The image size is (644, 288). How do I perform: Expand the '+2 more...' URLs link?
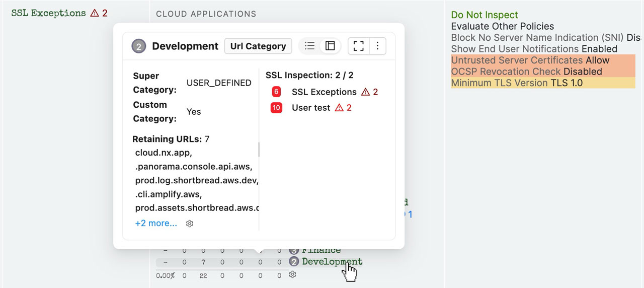coord(156,223)
